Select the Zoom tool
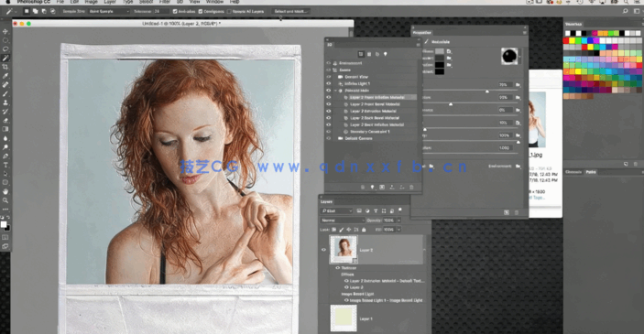644x334 pixels. (x=5, y=200)
